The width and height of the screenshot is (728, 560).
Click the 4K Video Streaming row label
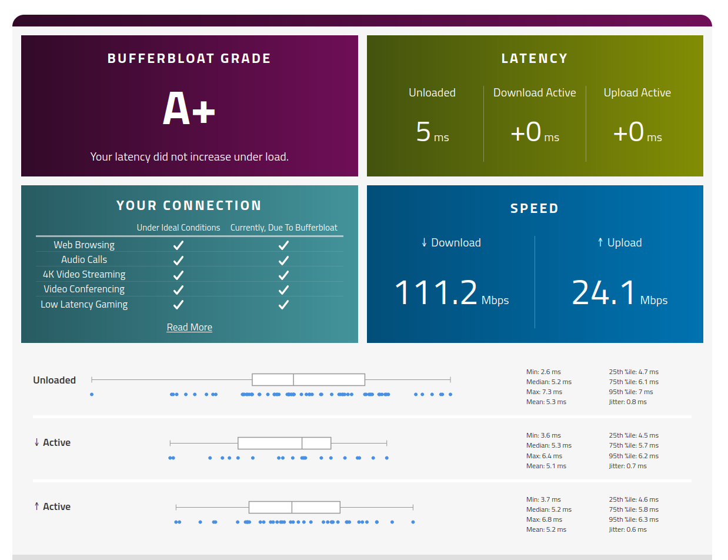(84, 274)
